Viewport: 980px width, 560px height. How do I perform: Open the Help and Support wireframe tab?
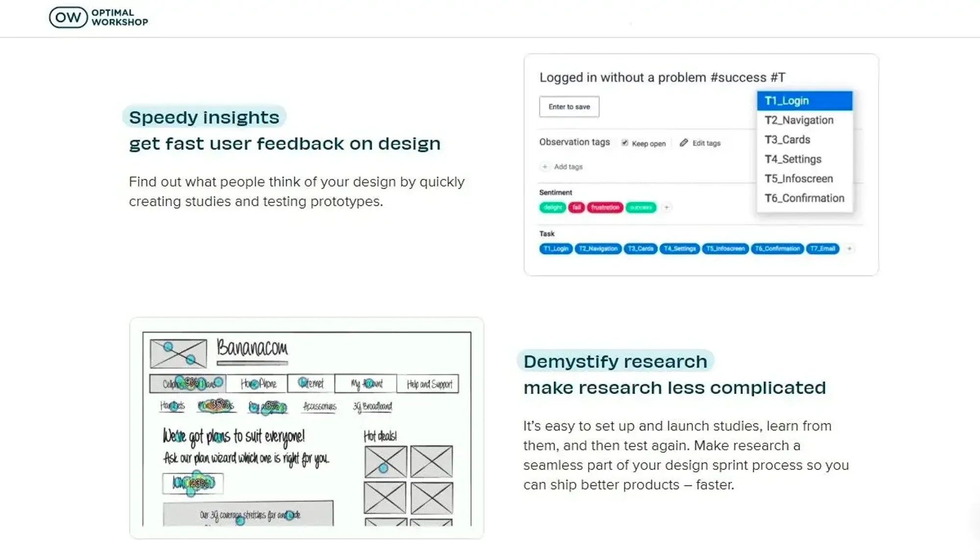(x=428, y=384)
